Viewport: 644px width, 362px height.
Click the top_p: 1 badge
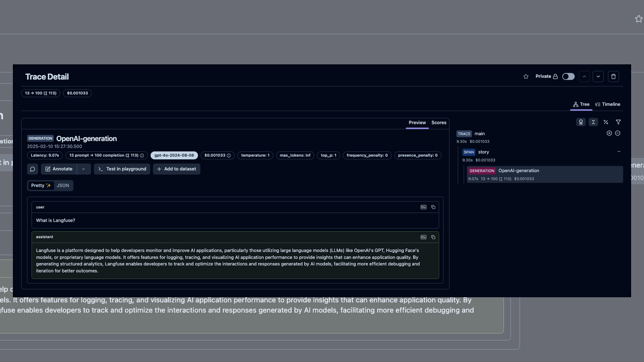(328, 155)
